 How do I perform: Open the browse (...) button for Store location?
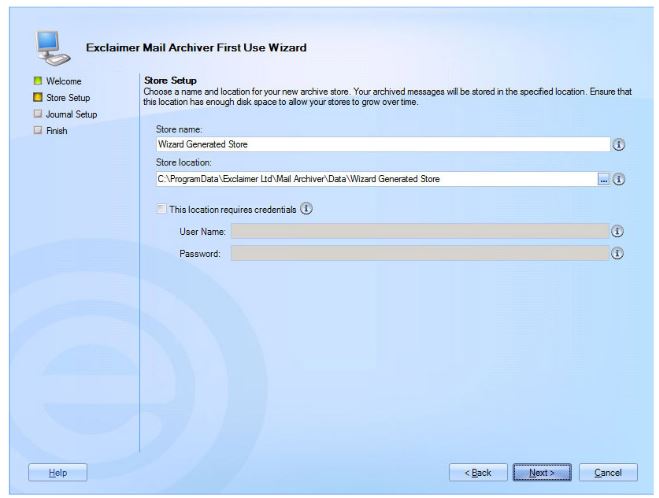[x=604, y=179]
